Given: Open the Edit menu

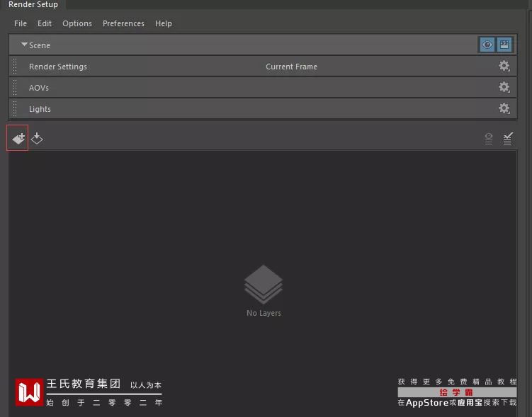Looking at the screenshot, I should [45, 23].
